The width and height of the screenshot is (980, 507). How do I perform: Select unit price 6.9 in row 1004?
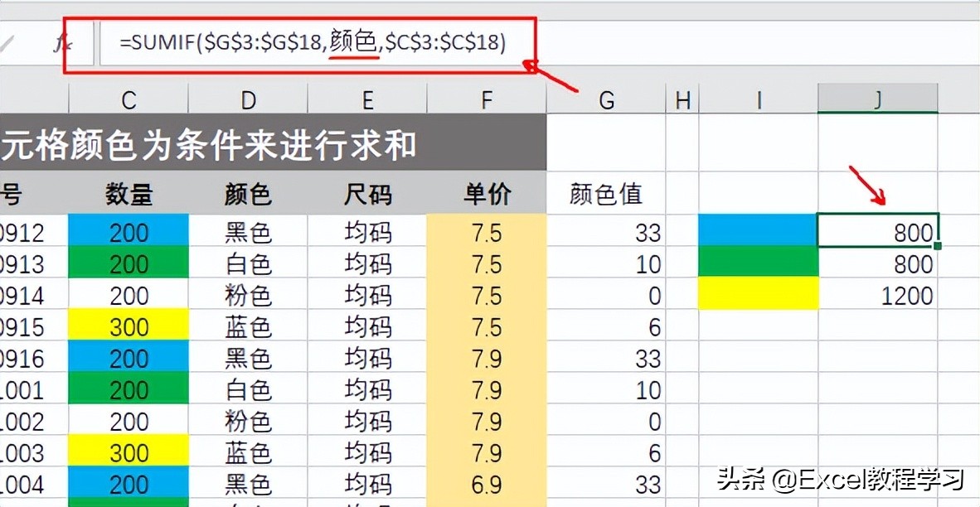487,484
